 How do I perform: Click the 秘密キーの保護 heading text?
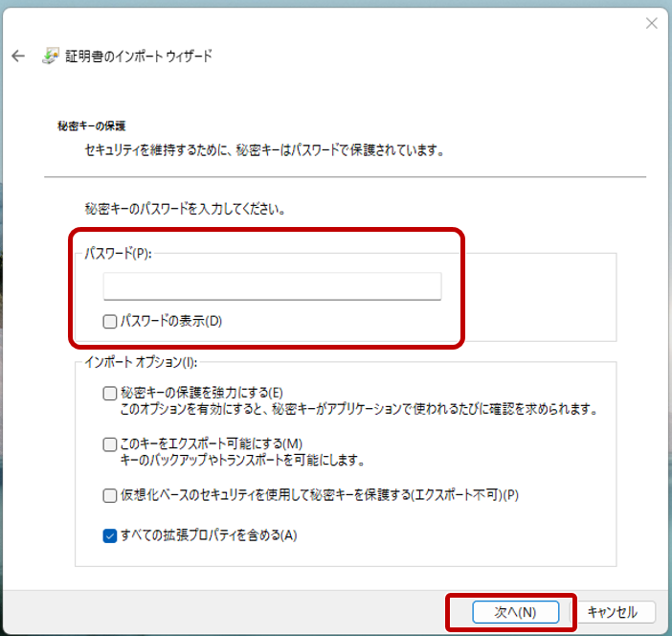click(x=91, y=126)
